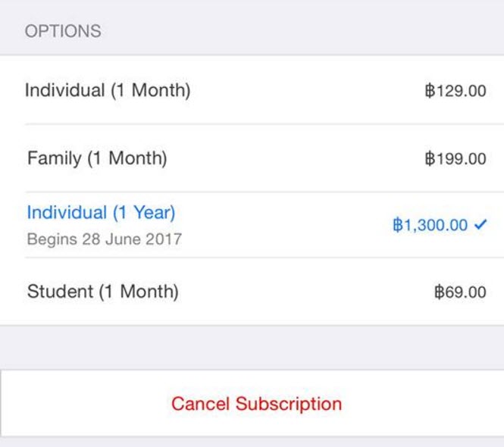Viewport: 504px width, 447px height.
Task: Click the blue checkmark beside ฿1,300.00
Action: 480,225
